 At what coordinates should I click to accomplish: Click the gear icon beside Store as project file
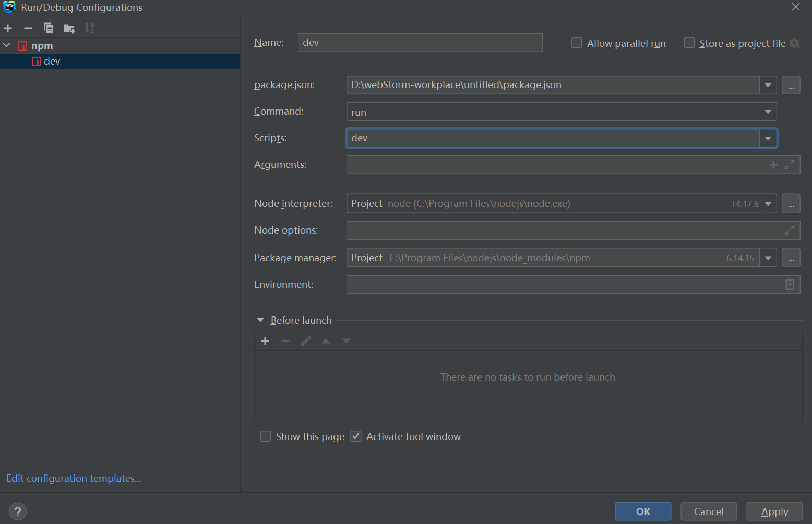tap(795, 43)
